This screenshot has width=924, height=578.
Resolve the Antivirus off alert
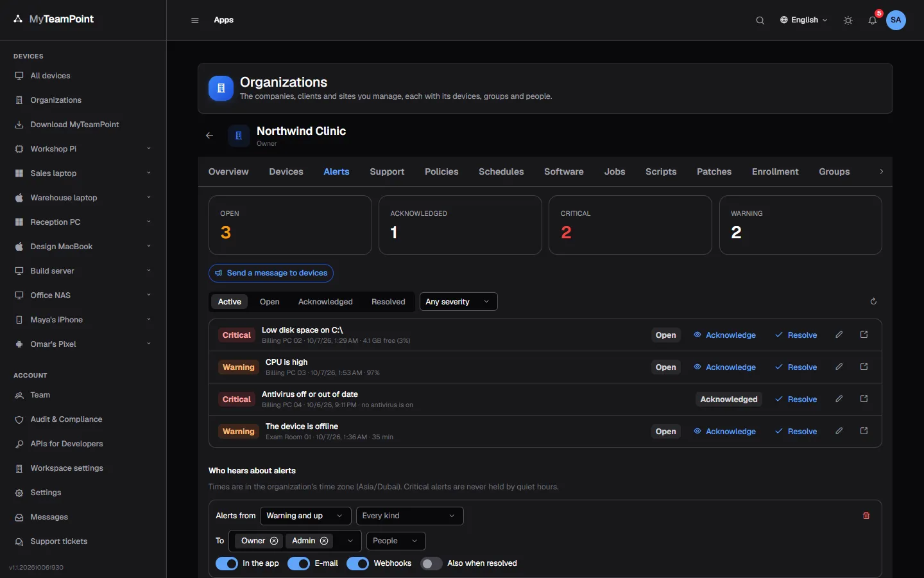[x=796, y=399]
